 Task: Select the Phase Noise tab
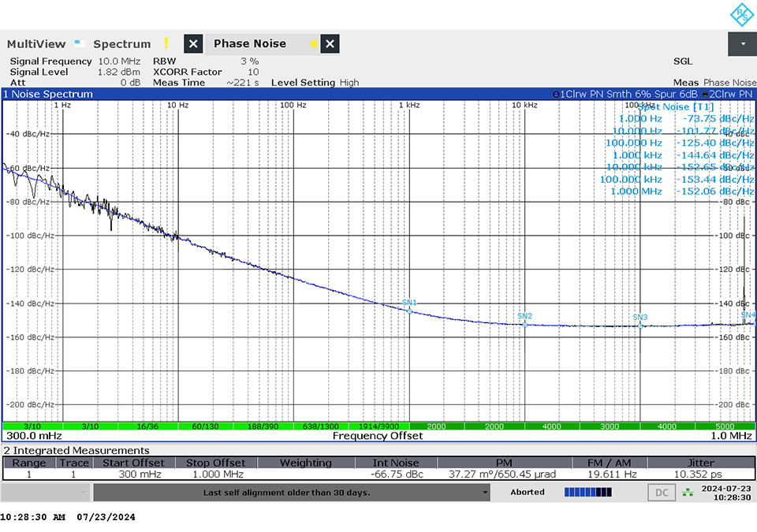(249, 44)
